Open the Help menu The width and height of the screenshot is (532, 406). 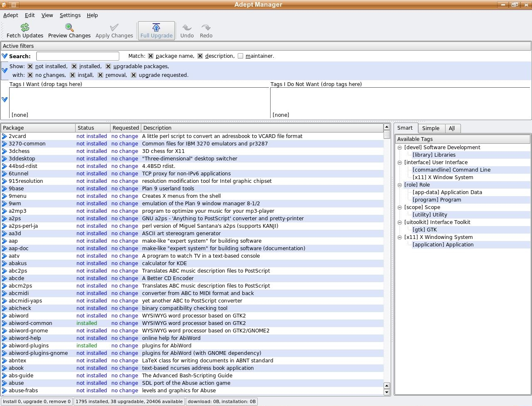pos(92,15)
